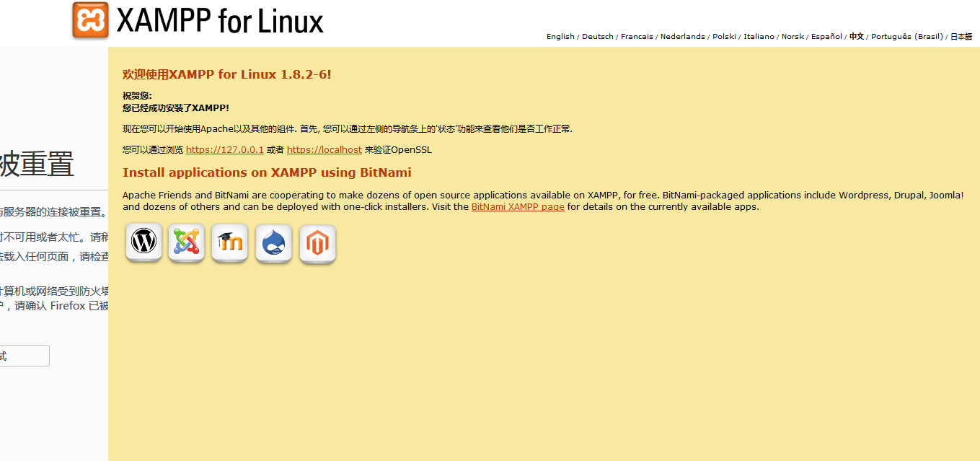This screenshot has width=980, height=461.
Task: Click the Install applications on XAMPP heading
Action: (x=267, y=172)
